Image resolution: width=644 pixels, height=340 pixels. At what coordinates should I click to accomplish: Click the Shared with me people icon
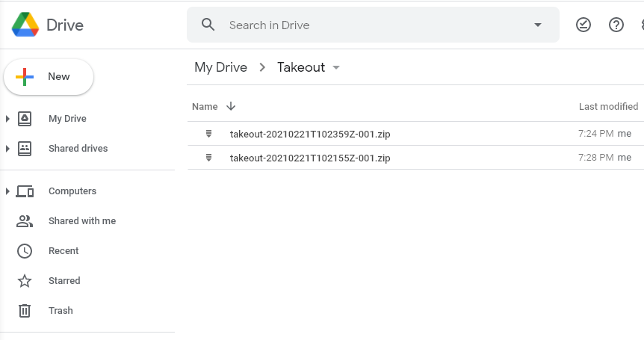pyautogui.click(x=25, y=221)
